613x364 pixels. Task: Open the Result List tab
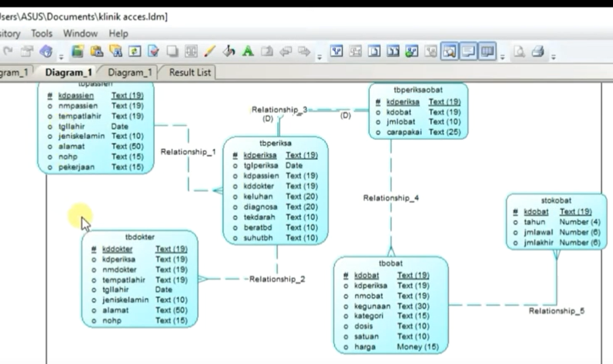click(190, 72)
